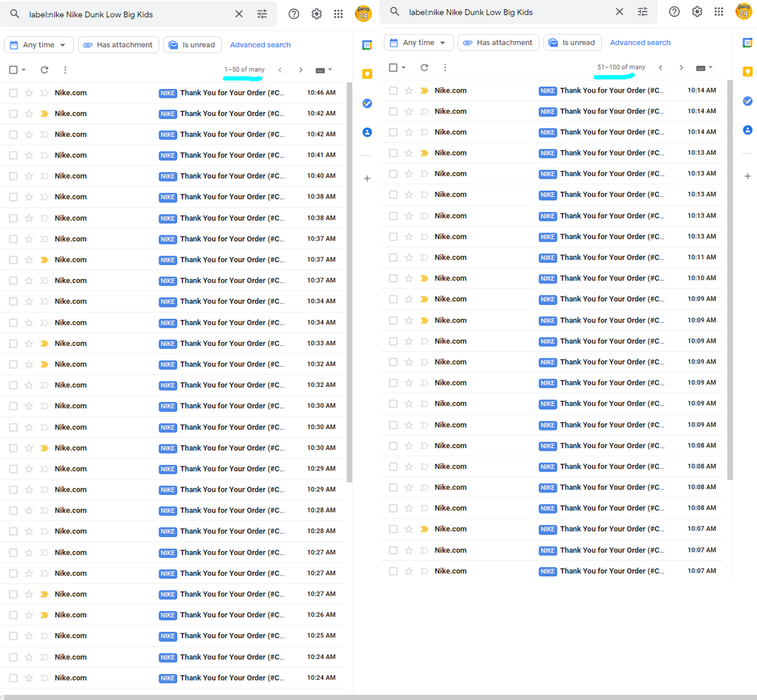Select the 10:25 AM email checkbox
Image resolution: width=757 pixels, height=700 pixels.
[x=13, y=636]
